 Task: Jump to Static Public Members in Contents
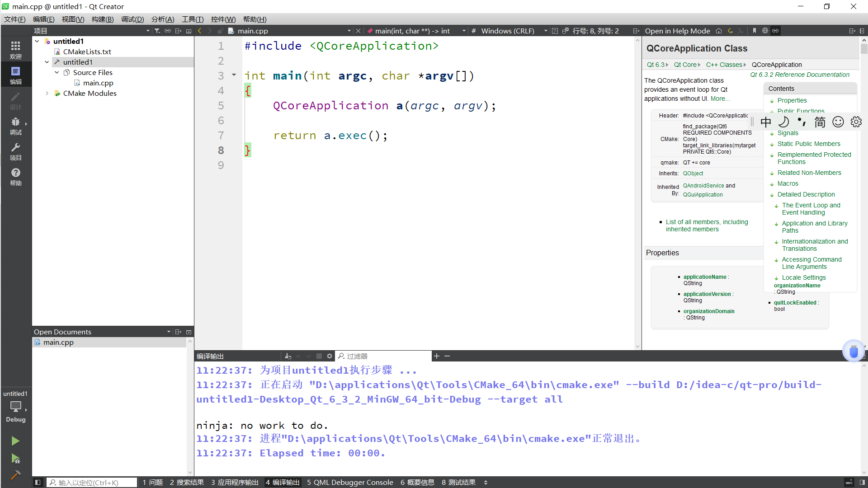pyautogui.click(x=809, y=144)
